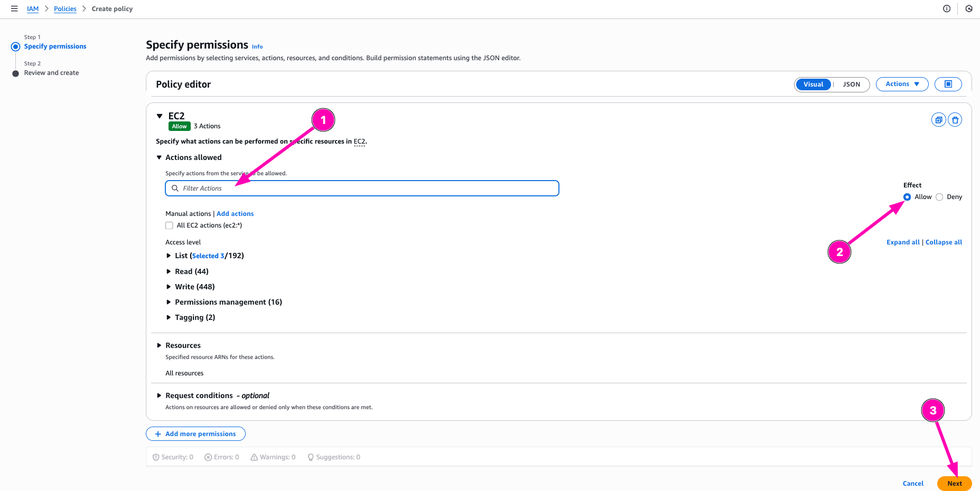Click the info circle icon in the top bar
Viewport: 980px width, 491px height.
tap(947, 8)
